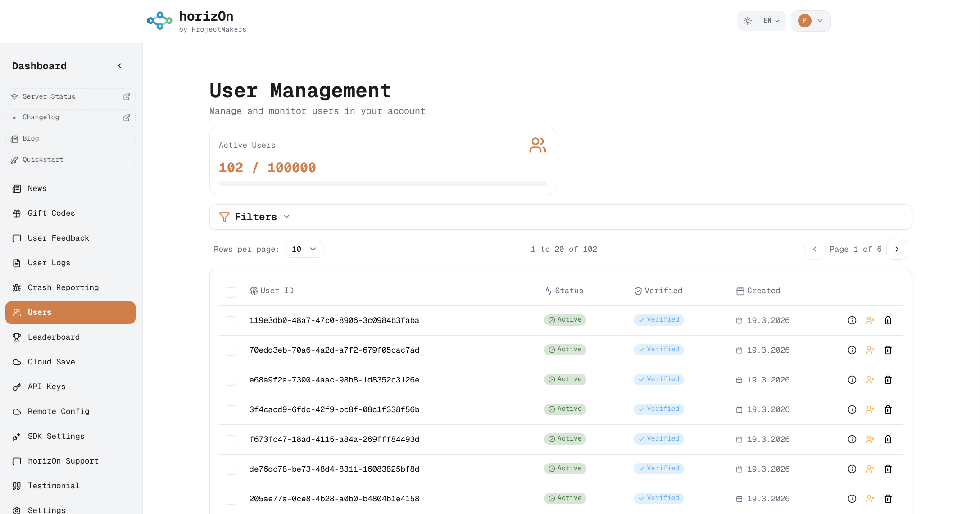
Task: Tick checkbox for user de76dc78
Action: click(231, 469)
